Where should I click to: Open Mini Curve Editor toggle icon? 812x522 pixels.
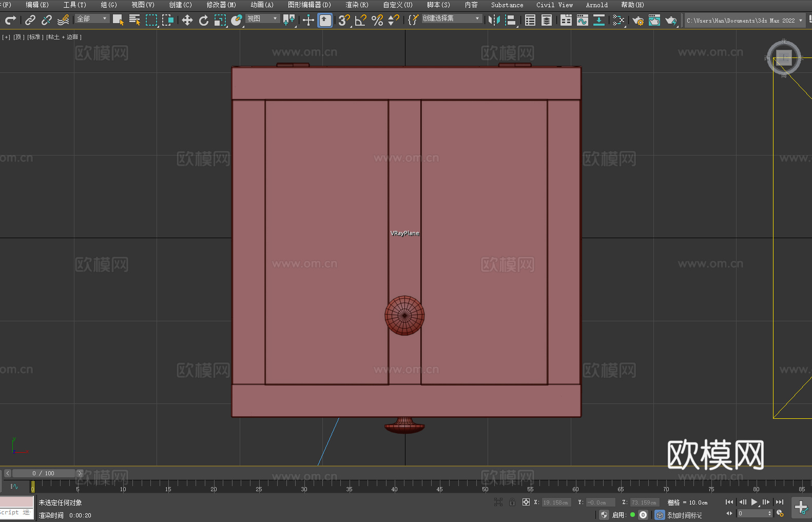[14, 486]
